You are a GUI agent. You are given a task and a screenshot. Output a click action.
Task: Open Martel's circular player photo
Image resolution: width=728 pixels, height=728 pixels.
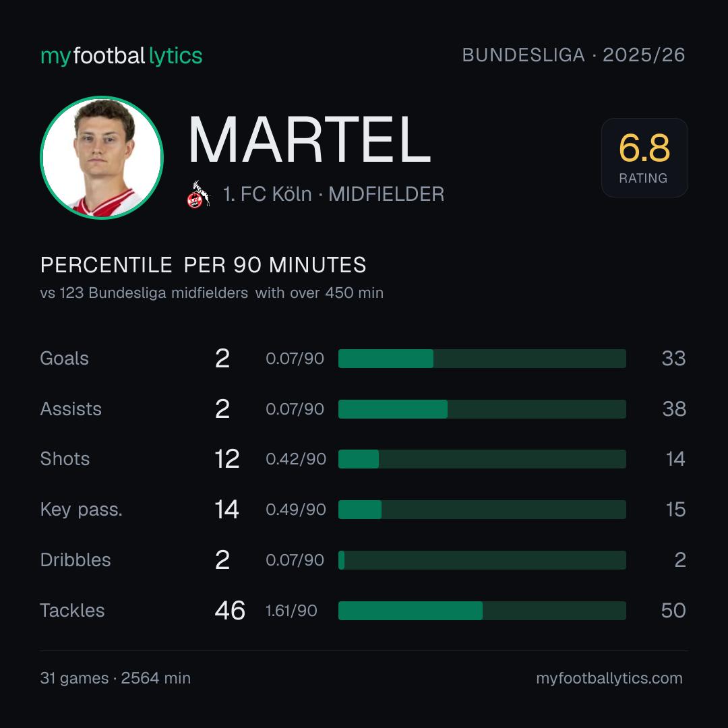[102, 157]
